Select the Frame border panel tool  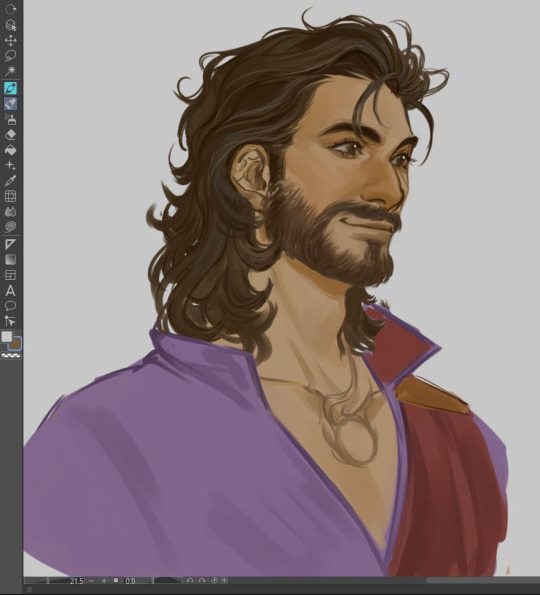(x=11, y=275)
